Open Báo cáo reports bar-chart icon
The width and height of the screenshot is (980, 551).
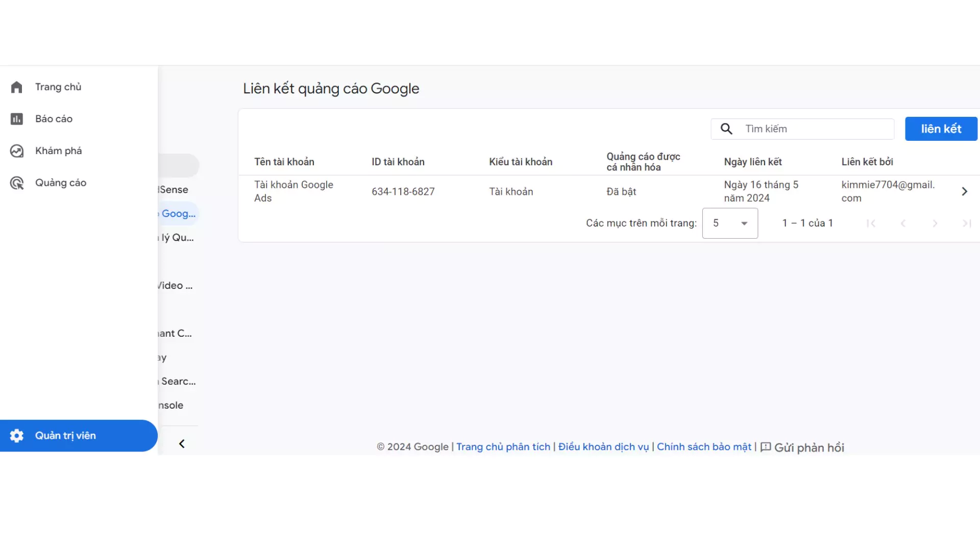click(17, 119)
